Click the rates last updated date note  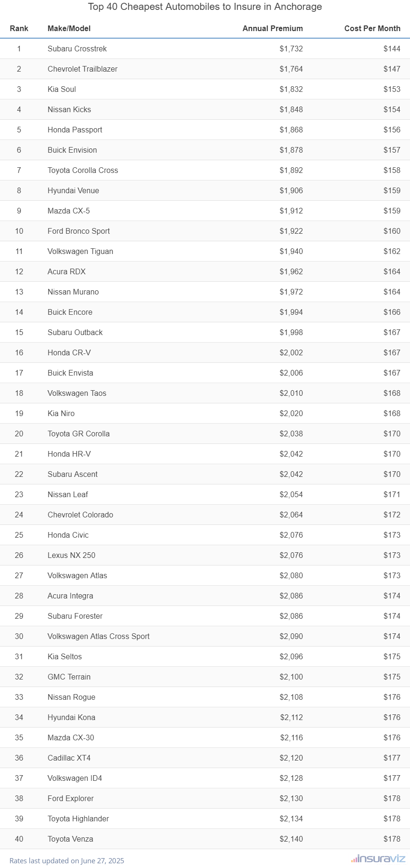(66, 860)
